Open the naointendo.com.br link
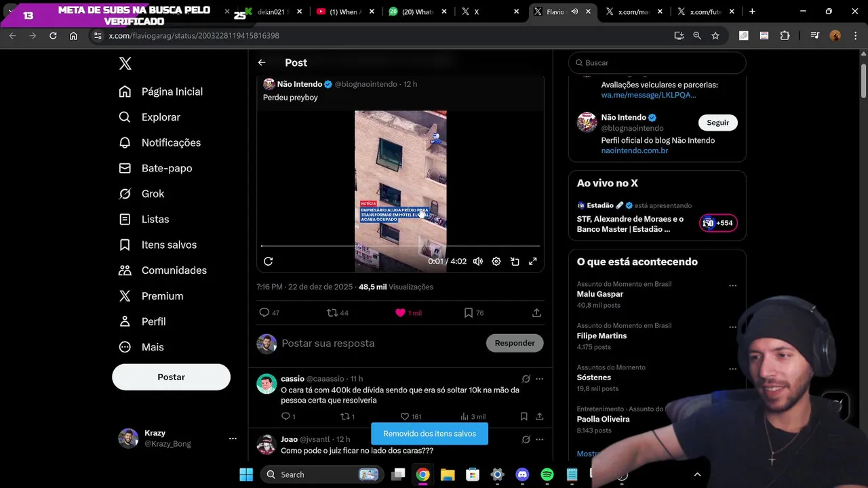This screenshot has width=868, height=488. [635, 150]
